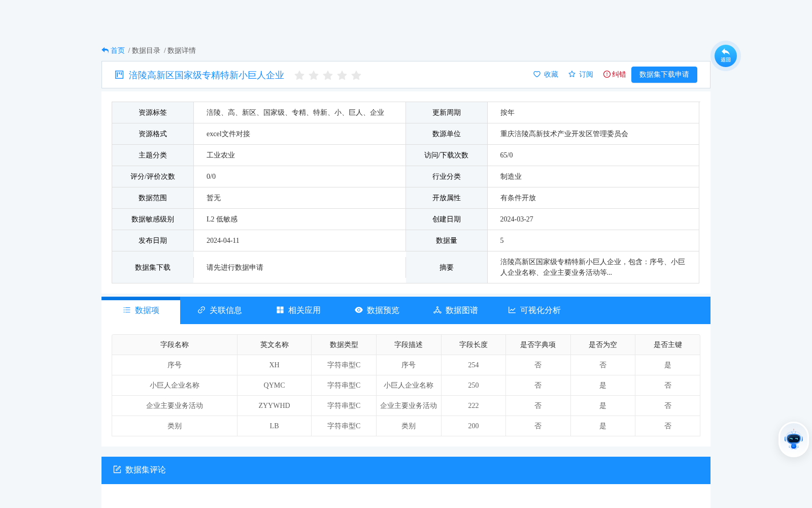The width and height of the screenshot is (812, 508).
Task: Click the LB English name cell
Action: point(275,426)
